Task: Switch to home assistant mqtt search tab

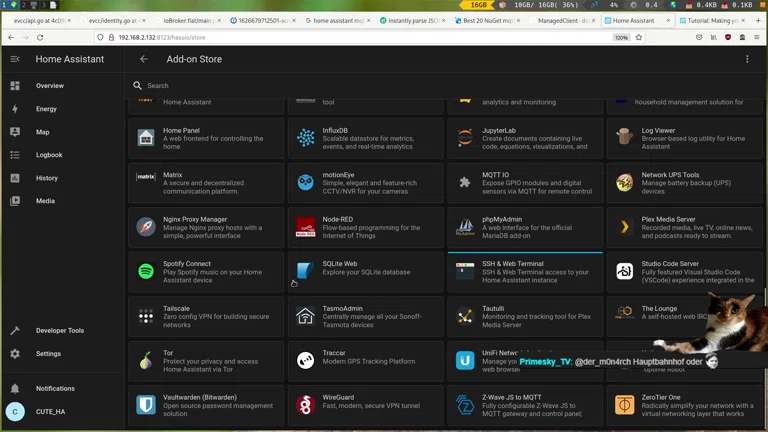Action: point(337,21)
